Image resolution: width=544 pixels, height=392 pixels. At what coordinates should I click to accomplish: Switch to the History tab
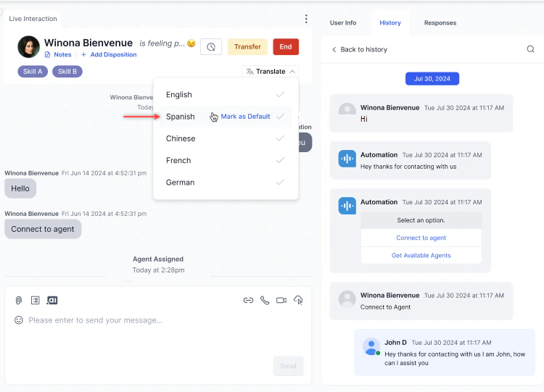pyautogui.click(x=390, y=23)
